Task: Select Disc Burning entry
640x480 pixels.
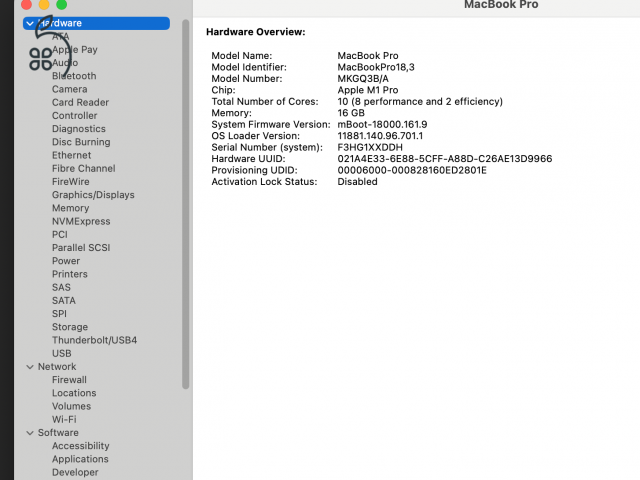Action: point(81,142)
